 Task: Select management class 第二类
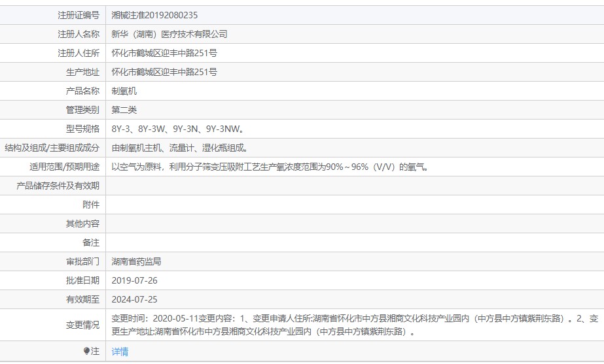click(x=124, y=110)
